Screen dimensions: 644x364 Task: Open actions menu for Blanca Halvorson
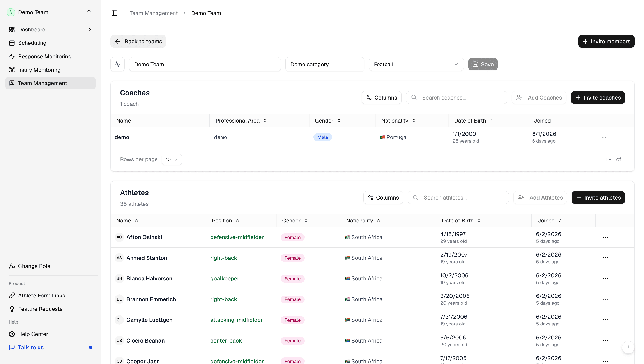(x=605, y=278)
